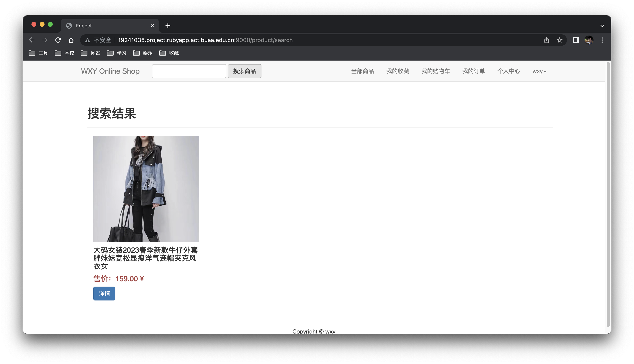Click the Copyright © wxy footer text

point(314,331)
